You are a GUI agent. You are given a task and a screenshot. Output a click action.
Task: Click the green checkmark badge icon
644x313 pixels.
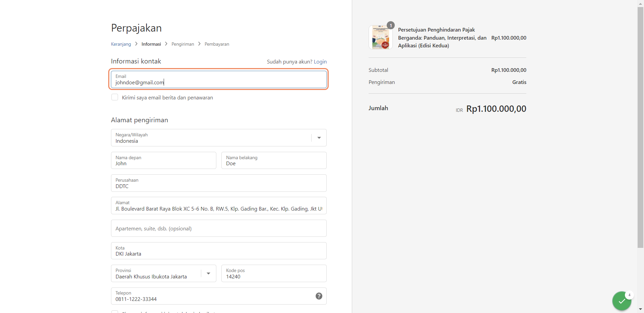point(622,301)
